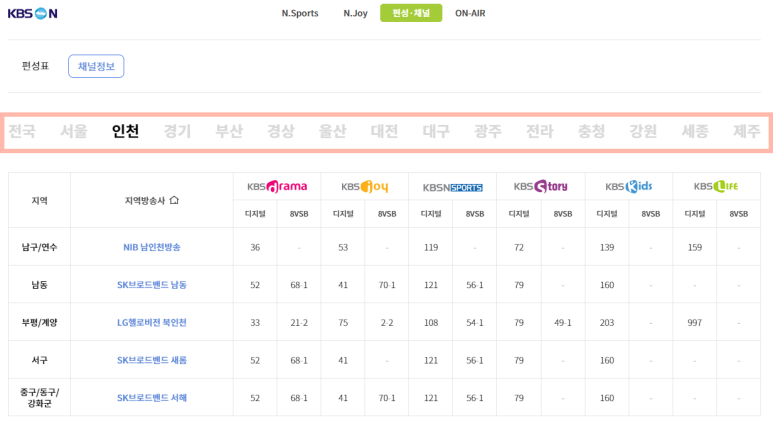Select the 제주 region tab
The image size is (773, 430).
[746, 131]
